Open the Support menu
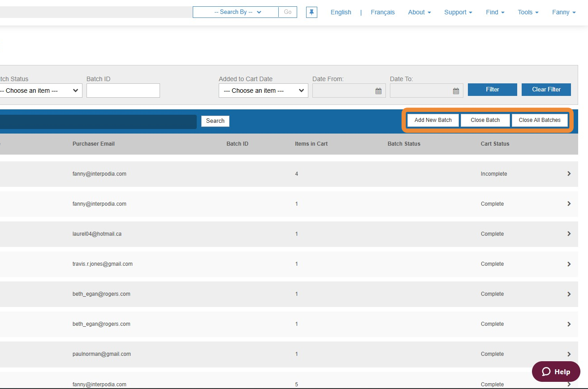Viewport: 588px width, 389px height. [x=458, y=12]
